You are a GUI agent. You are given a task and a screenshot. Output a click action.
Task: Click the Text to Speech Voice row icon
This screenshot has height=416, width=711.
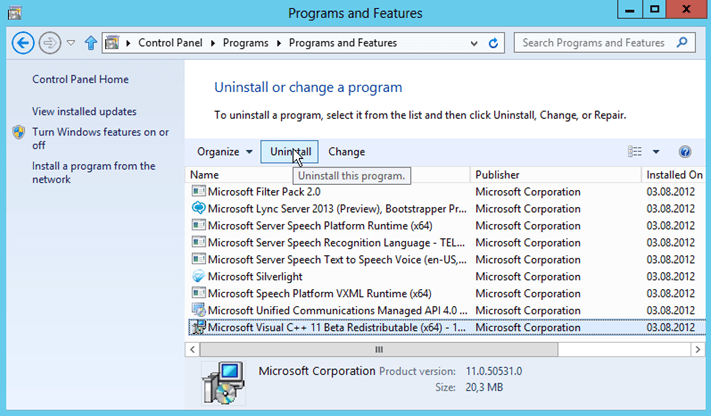tap(198, 259)
